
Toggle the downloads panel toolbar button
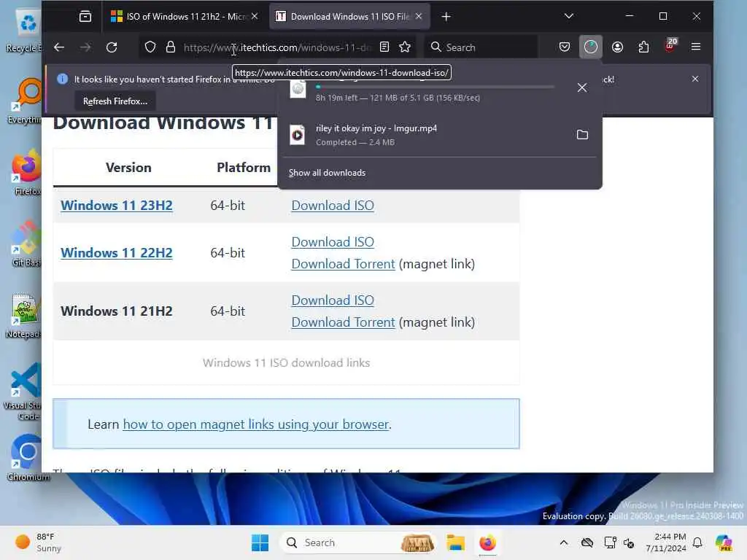tap(591, 47)
